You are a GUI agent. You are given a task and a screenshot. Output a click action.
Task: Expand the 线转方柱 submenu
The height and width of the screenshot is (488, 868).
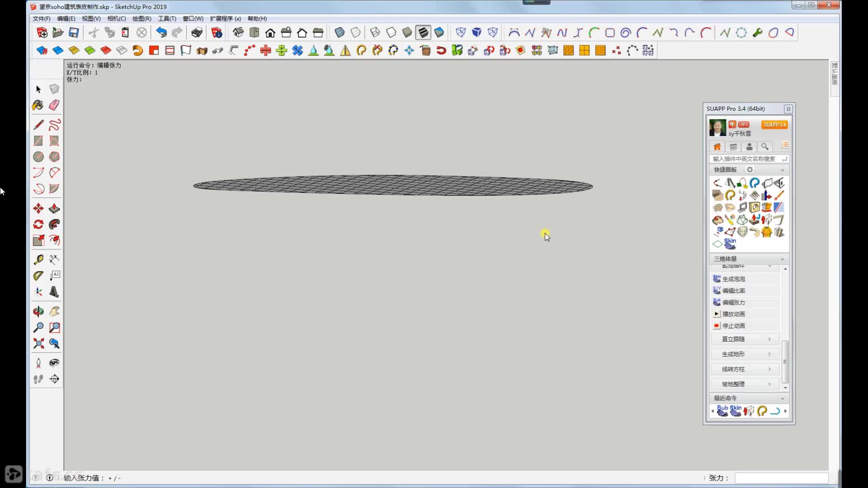745,369
